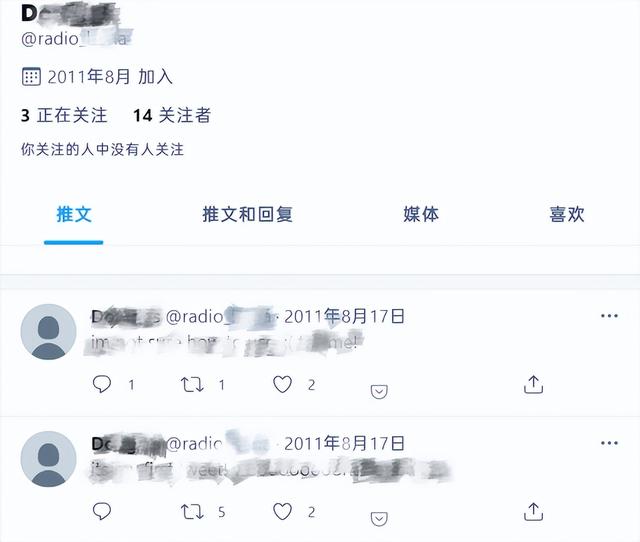Switch to the 推文 tab
The height and width of the screenshot is (542, 640).
pyautogui.click(x=74, y=215)
